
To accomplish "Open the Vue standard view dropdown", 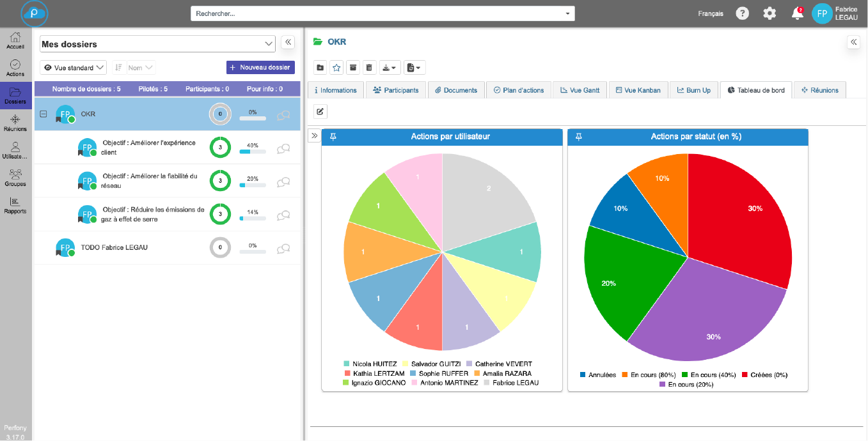I will 73,68.
